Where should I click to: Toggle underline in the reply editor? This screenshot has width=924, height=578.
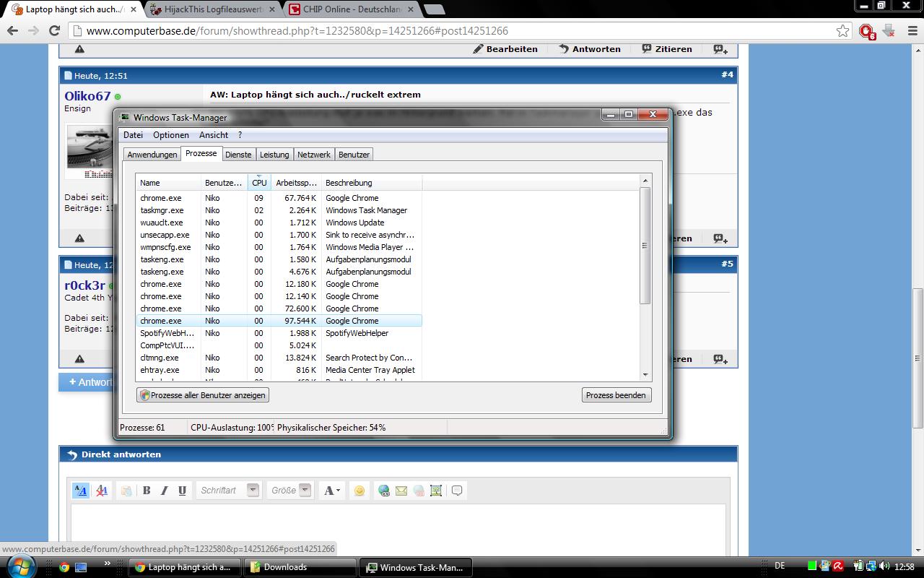(x=182, y=491)
